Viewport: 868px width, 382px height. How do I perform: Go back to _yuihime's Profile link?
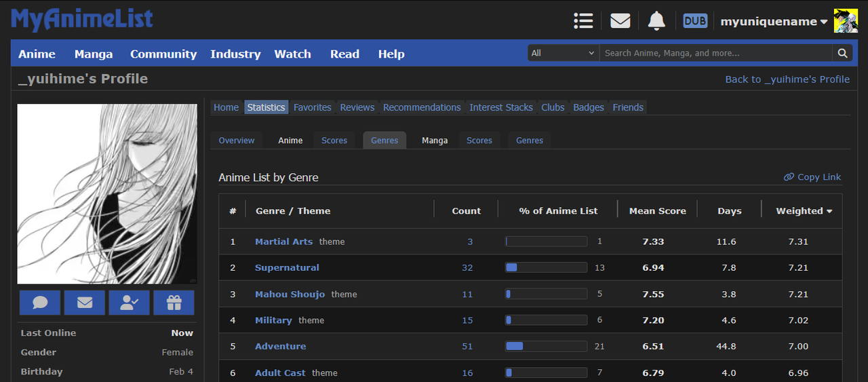point(787,79)
